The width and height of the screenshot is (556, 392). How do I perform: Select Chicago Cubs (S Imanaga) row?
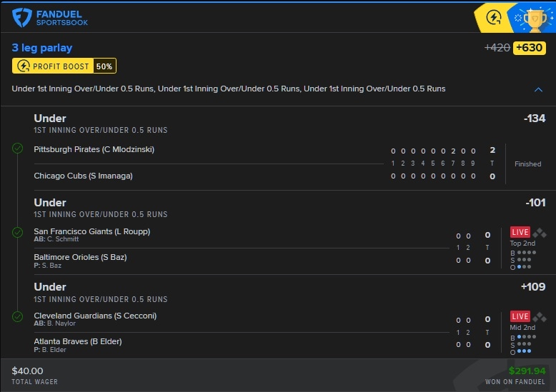point(84,176)
